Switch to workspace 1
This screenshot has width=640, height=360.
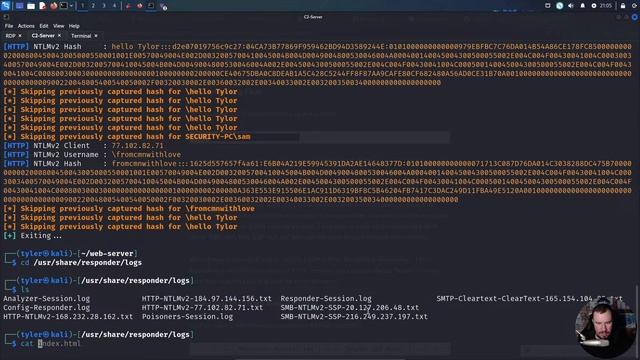pos(82,6)
